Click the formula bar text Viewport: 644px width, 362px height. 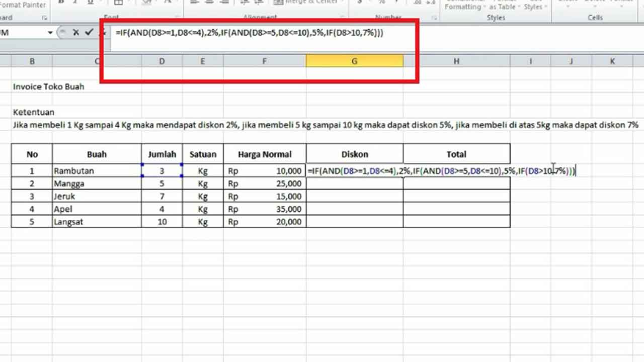[x=249, y=33]
